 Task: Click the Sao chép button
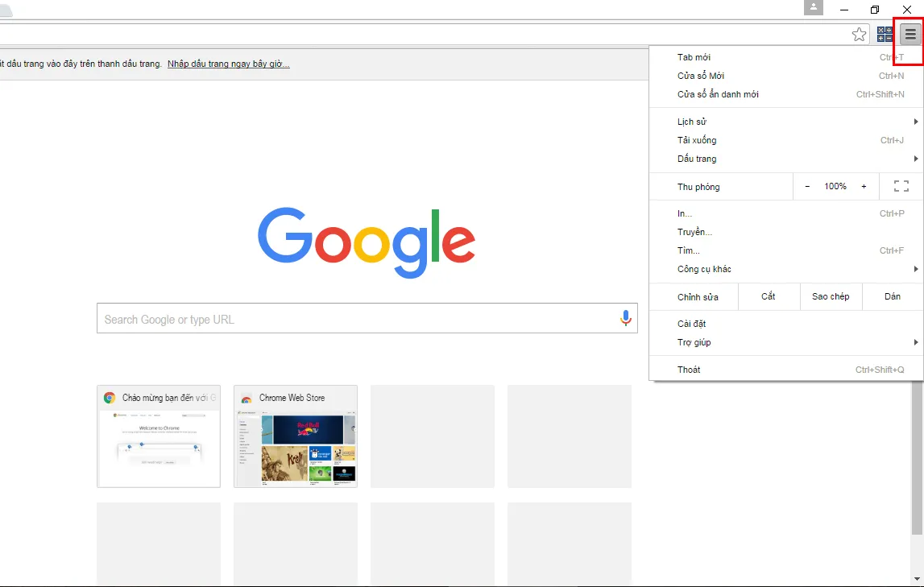click(831, 296)
